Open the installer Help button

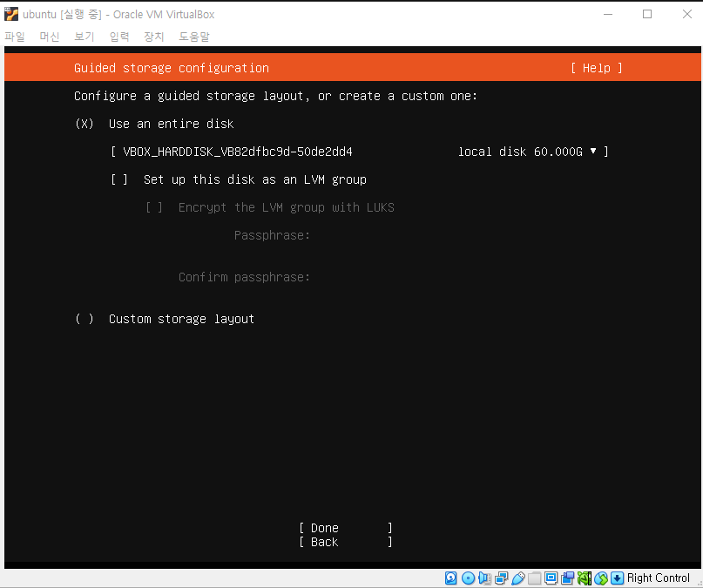click(x=597, y=68)
